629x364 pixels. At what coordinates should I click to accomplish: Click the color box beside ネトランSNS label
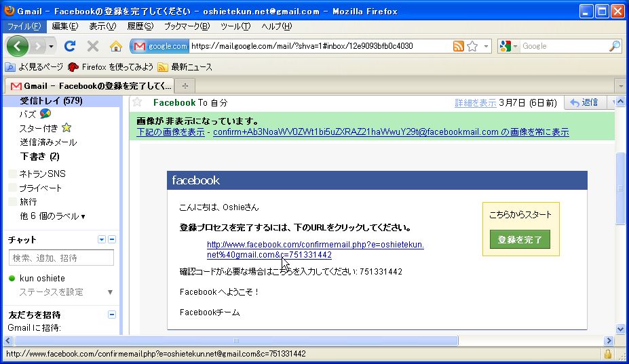click(x=12, y=174)
